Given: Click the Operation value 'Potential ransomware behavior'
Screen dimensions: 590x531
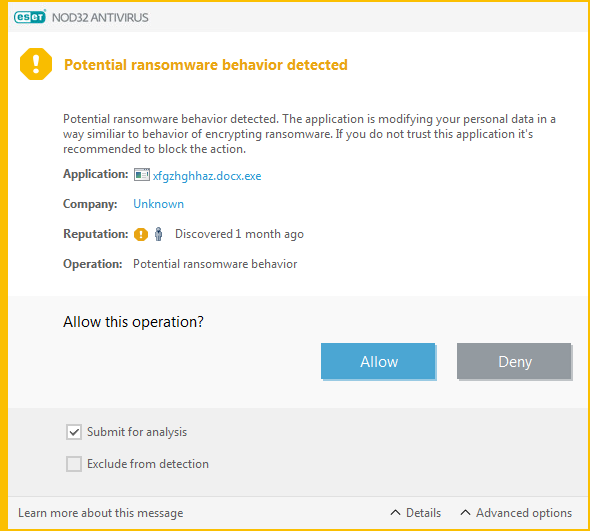Looking at the screenshot, I should [215, 264].
